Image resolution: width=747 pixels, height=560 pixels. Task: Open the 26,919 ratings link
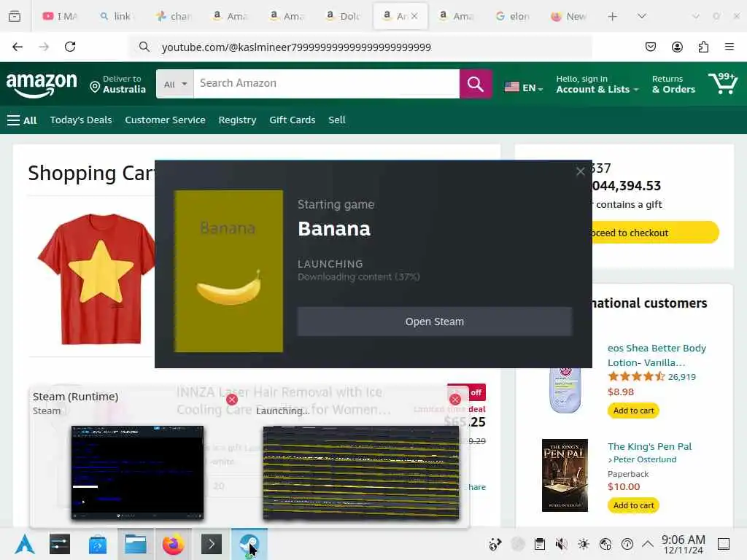pyautogui.click(x=682, y=377)
